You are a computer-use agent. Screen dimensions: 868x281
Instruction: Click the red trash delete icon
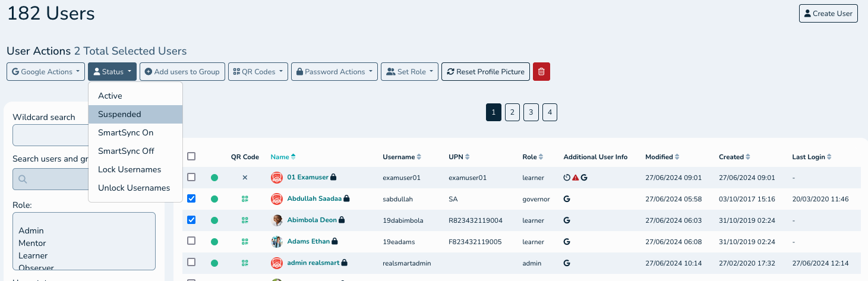coord(541,72)
